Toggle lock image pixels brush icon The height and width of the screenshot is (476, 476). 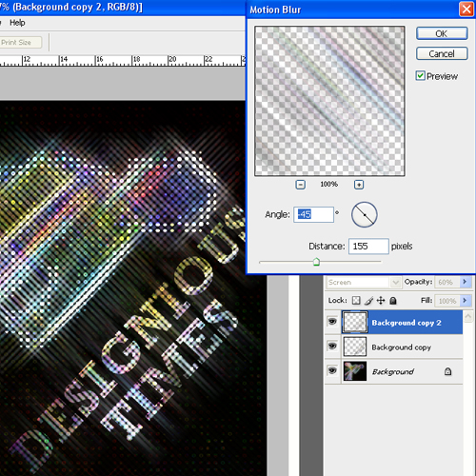click(x=368, y=300)
